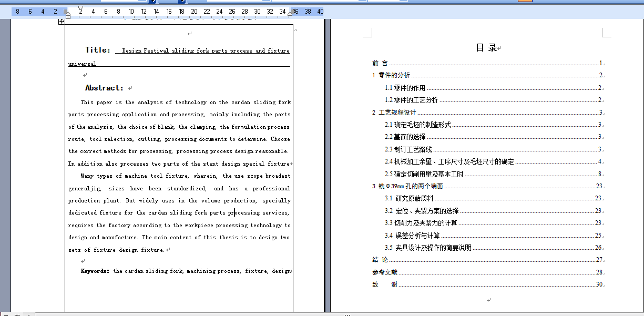
Task: Click the "Title:" heading on the left page
Action: (98, 50)
